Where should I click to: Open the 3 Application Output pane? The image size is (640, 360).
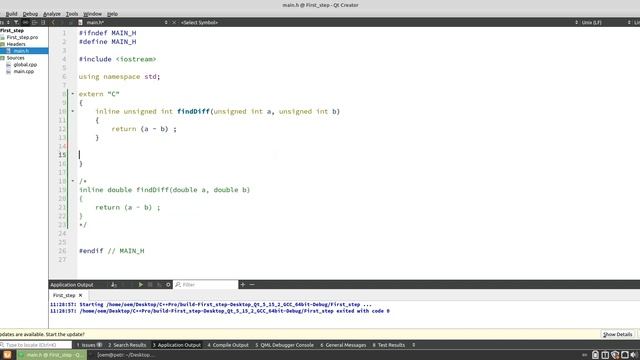(177, 345)
